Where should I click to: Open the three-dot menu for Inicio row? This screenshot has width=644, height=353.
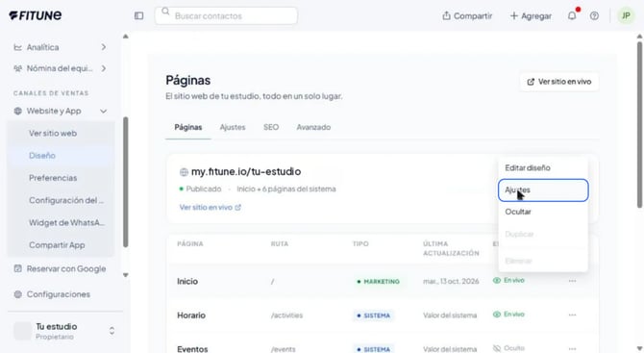pyautogui.click(x=573, y=281)
